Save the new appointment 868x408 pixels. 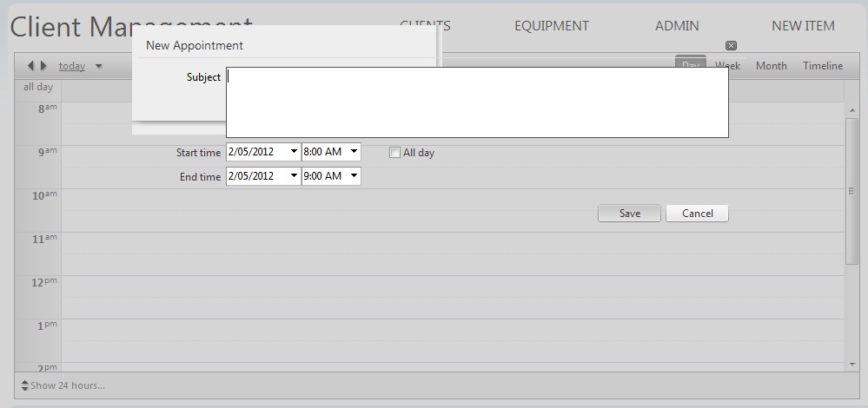629,214
